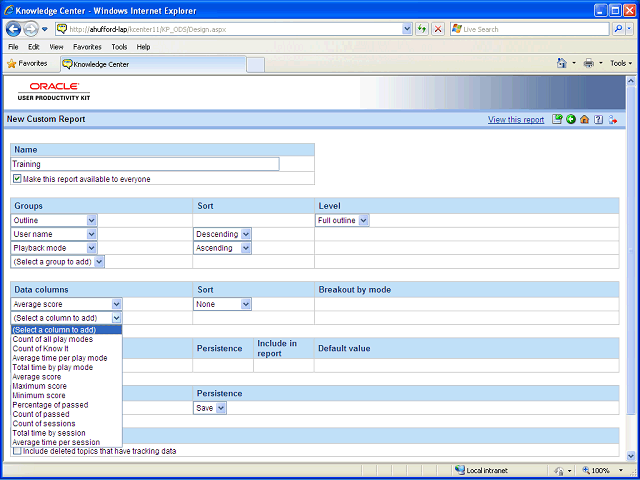The width and height of the screenshot is (640, 480).
Task: Open the View menu
Action: click(56, 47)
